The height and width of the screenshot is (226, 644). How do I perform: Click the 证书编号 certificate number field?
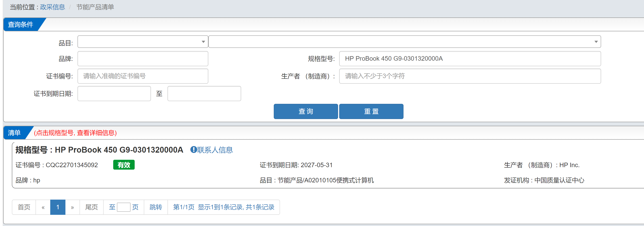tap(142, 76)
